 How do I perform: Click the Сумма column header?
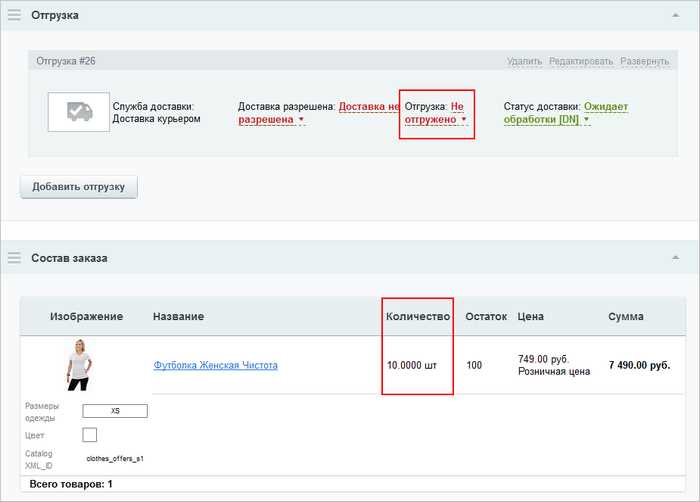pyautogui.click(x=626, y=316)
